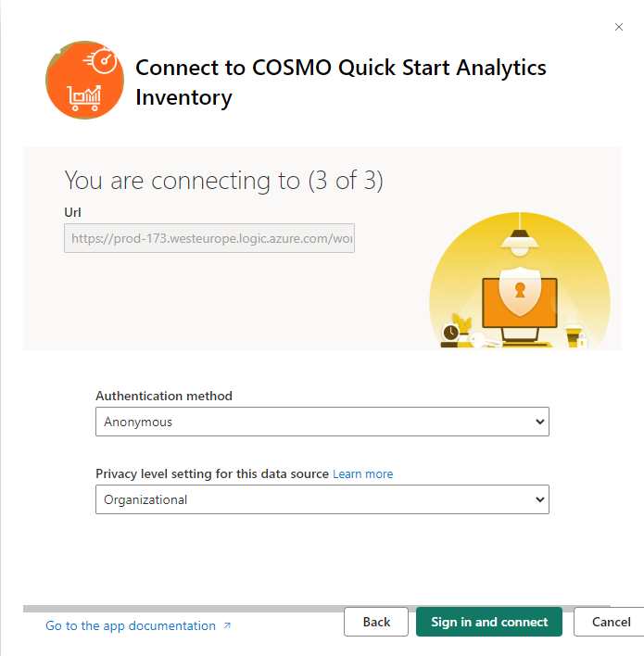644x656 pixels.
Task: Click Sign in and connect
Action: pos(489,622)
